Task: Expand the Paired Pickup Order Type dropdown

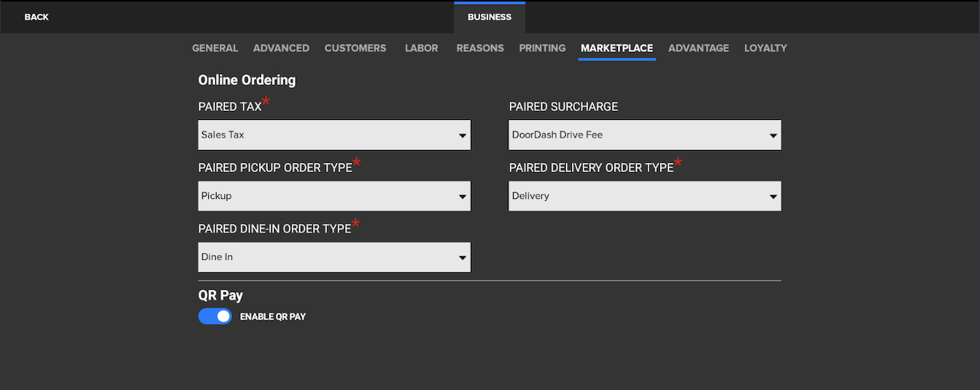Action: coord(334,196)
